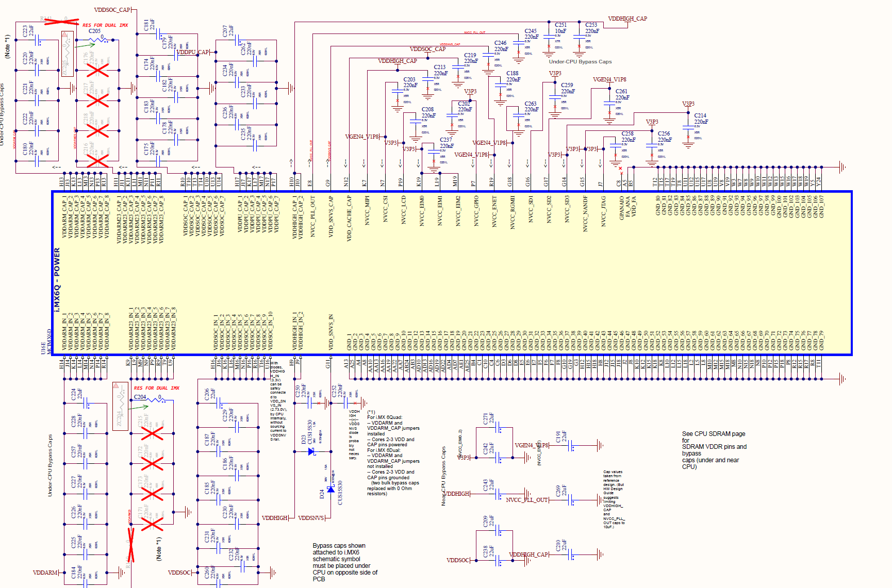
Task: Select the VDDPU_CAP net label
Action: pyautogui.click(x=193, y=52)
